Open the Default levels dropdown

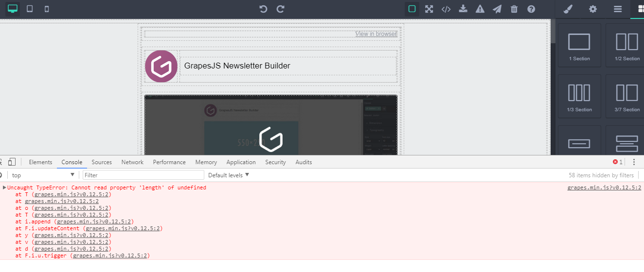pyautogui.click(x=229, y=175)
